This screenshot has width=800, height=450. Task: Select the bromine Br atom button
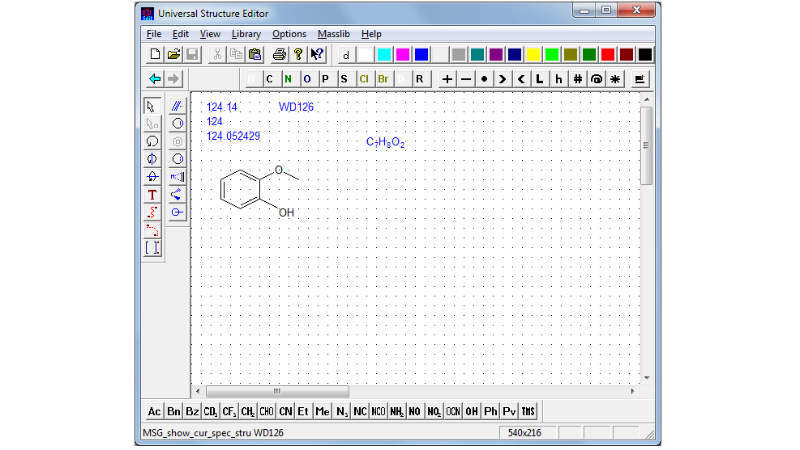coord(383,78)
